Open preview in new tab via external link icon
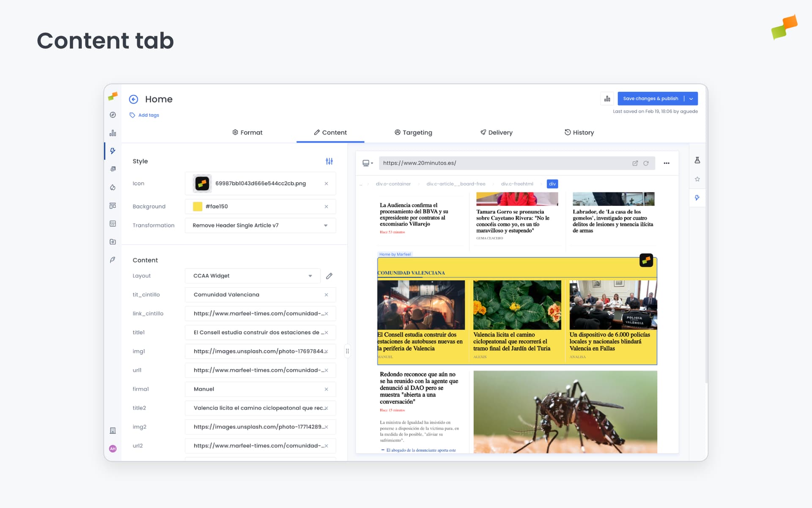The image size is (812, 508). (x=635, y=163)
